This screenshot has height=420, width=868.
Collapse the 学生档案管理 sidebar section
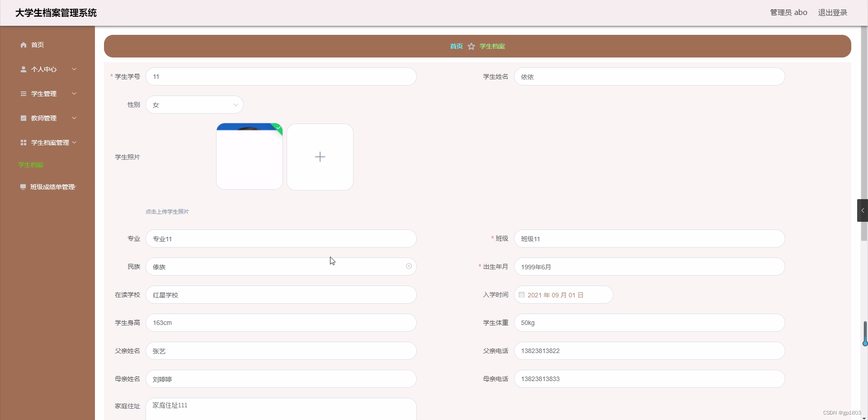coord(75,142)
